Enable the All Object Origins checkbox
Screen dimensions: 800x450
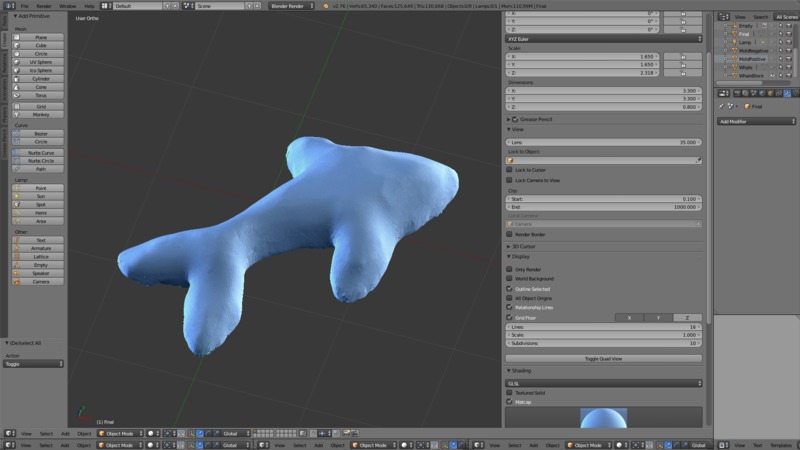pyautogui.click(x=509, y=298)
